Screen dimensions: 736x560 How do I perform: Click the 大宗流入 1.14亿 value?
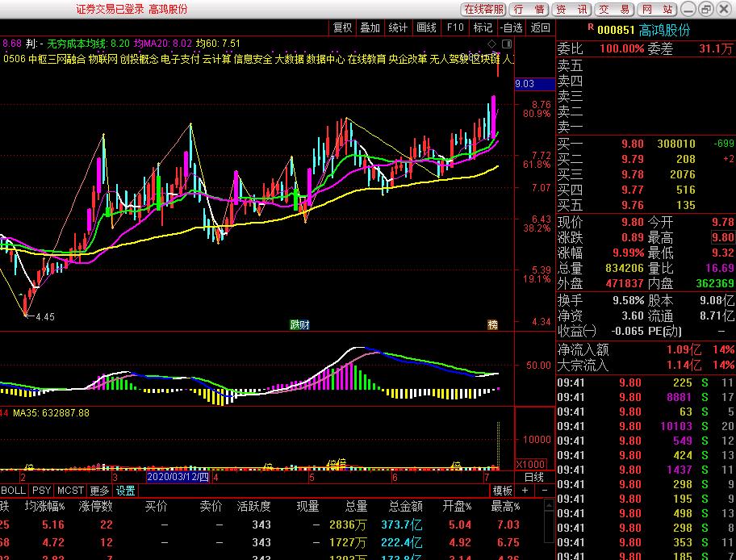[684, 365]
